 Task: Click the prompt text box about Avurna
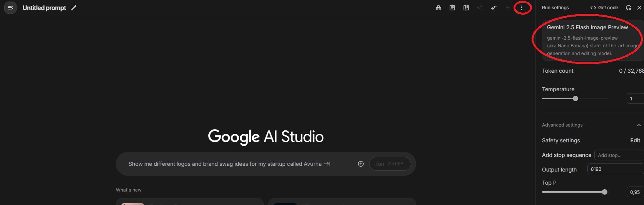[229, 164]
